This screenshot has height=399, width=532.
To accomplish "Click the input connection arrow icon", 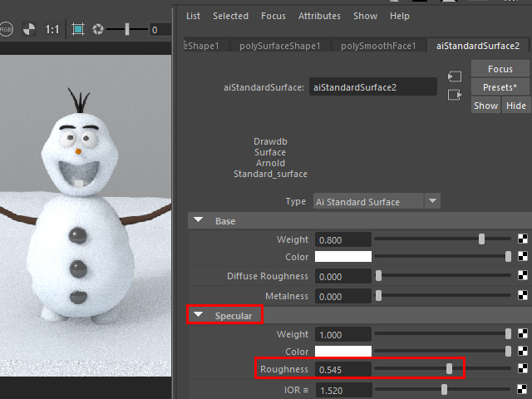I will point(454,76).
